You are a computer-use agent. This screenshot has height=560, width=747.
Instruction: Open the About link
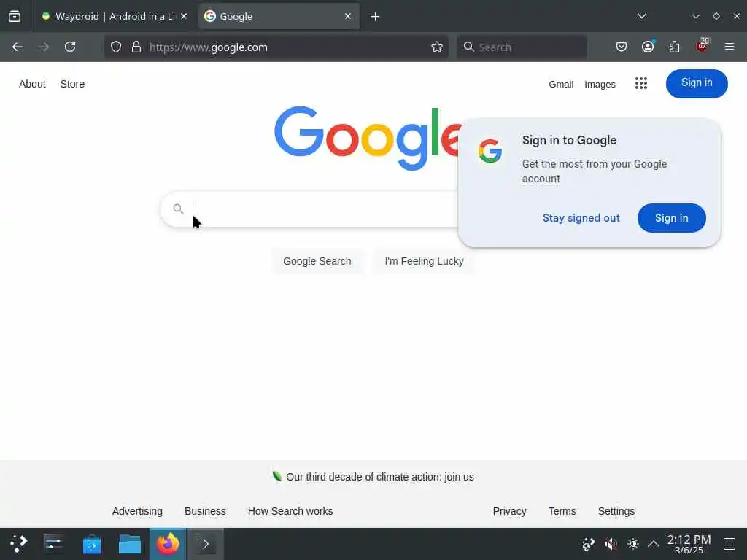coord(32,84)
